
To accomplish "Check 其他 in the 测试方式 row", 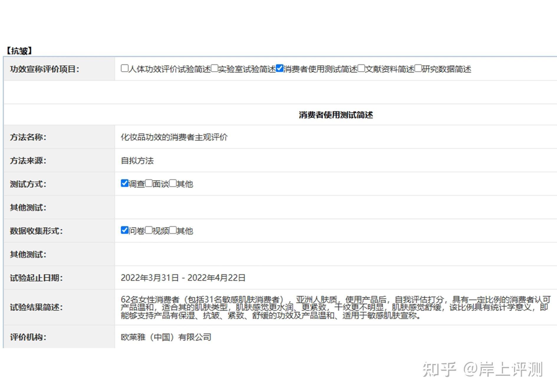I will tap(173, 183).
